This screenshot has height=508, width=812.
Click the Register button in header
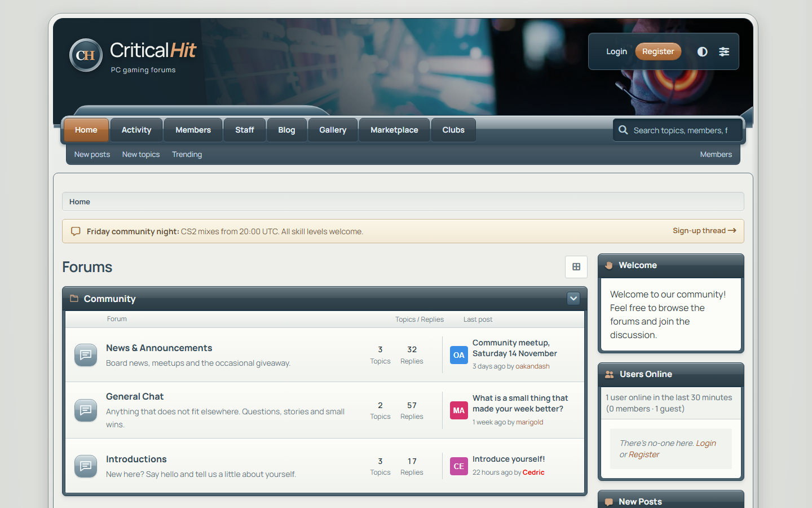click(658, 51)
